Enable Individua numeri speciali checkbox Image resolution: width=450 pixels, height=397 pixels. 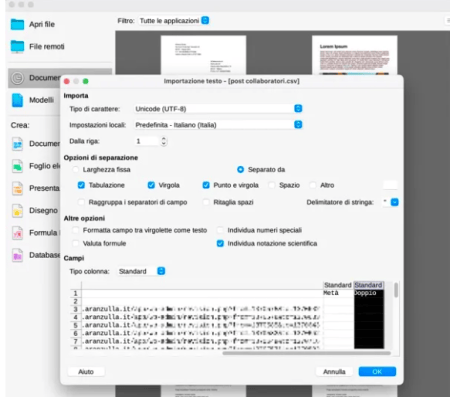(x=220, y=230)
